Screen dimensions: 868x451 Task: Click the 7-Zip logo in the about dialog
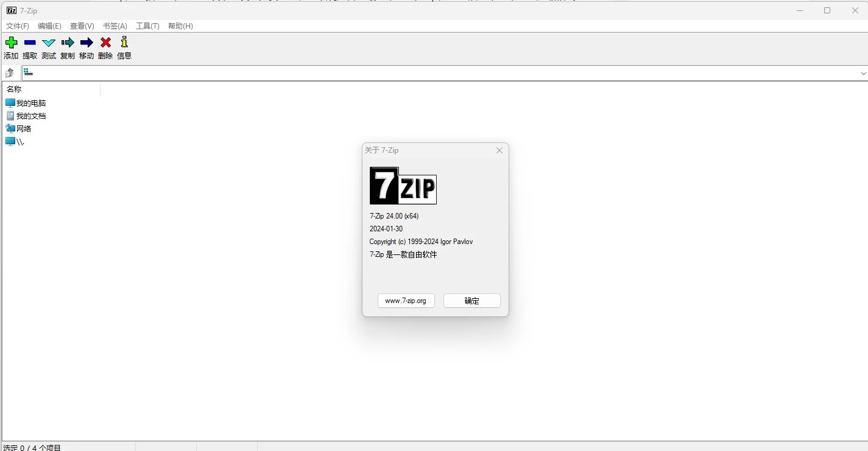[403, 186]
